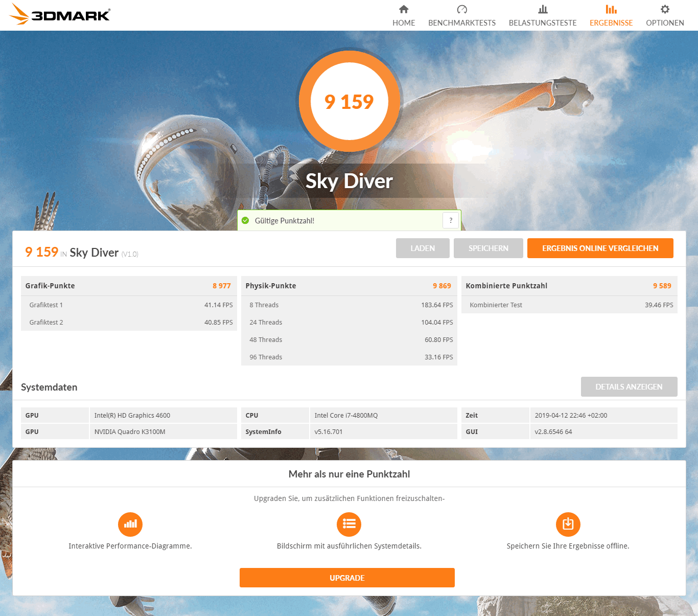
Task: Click the 8 977 graphics score
Action: (x=222, y=286)
